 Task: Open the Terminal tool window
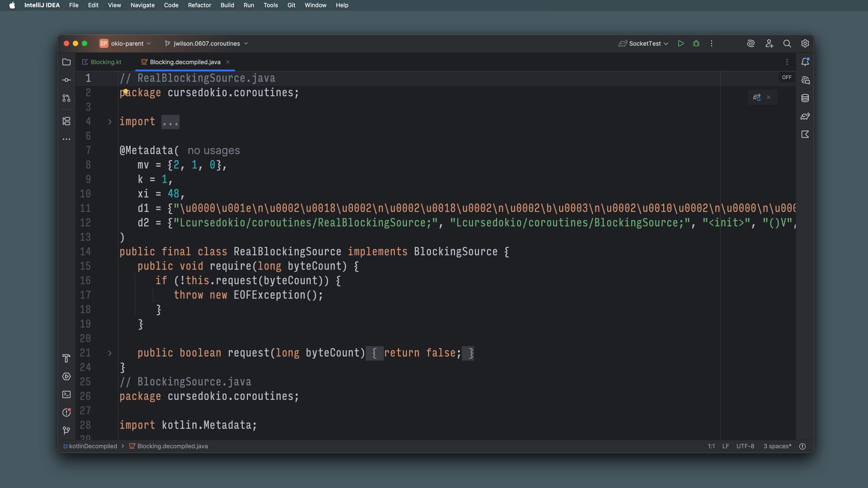point(66,394)
